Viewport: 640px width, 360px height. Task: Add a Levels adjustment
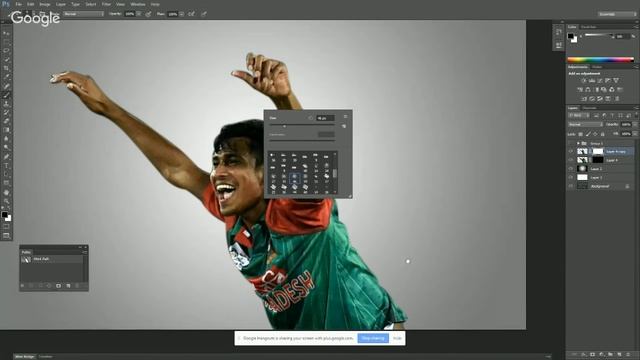point(592,81)
